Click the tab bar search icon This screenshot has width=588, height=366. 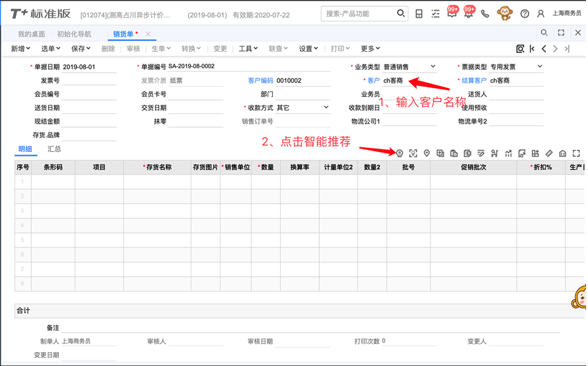[x=544, y=32]
